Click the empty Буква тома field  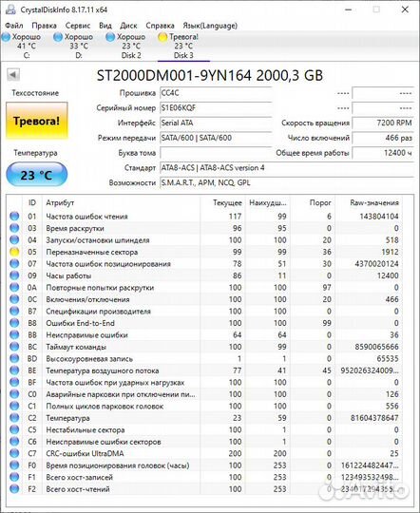tap(216, 153)
